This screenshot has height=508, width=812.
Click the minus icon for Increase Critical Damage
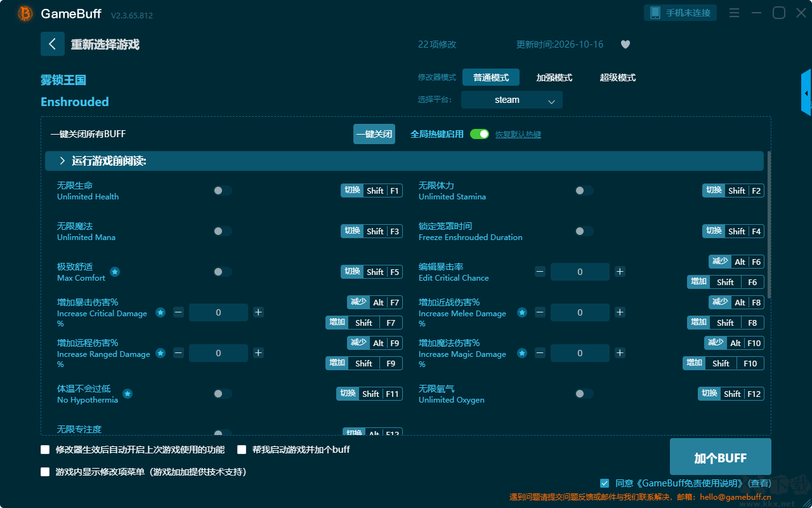click(179, 312)
